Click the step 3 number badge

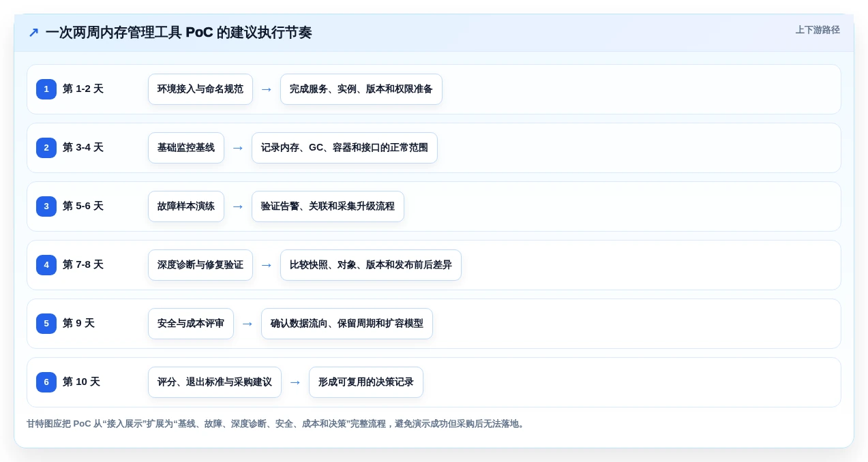coord(46,206)
